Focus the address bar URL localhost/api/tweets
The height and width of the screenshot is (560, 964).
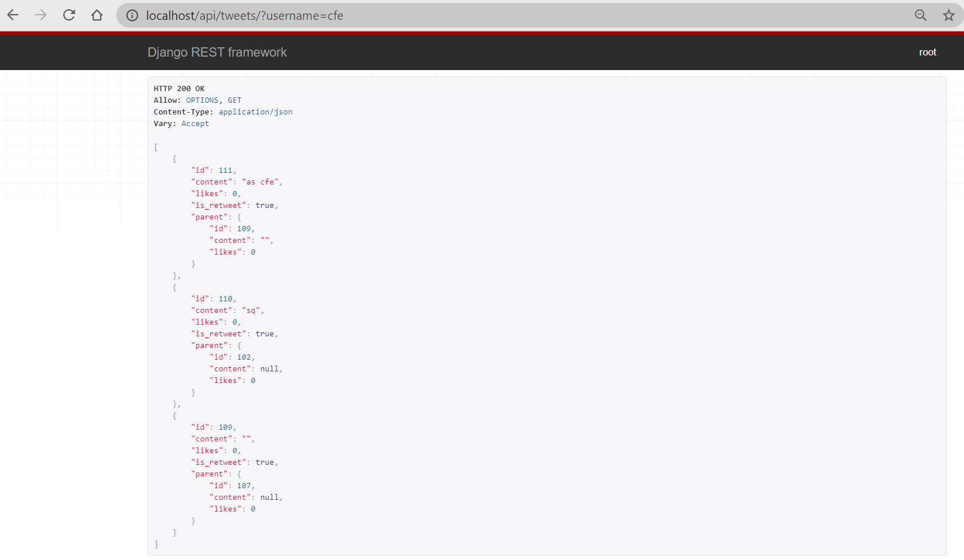point(245,16)
